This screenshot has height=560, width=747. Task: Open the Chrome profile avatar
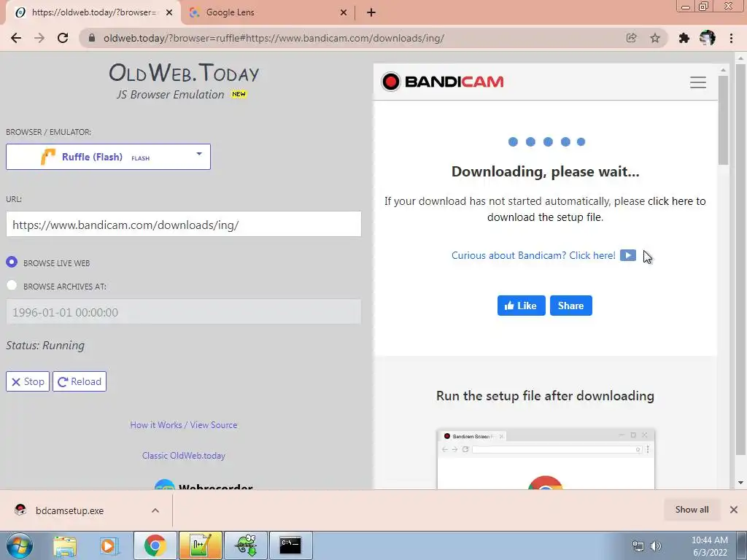pos(708,38)
